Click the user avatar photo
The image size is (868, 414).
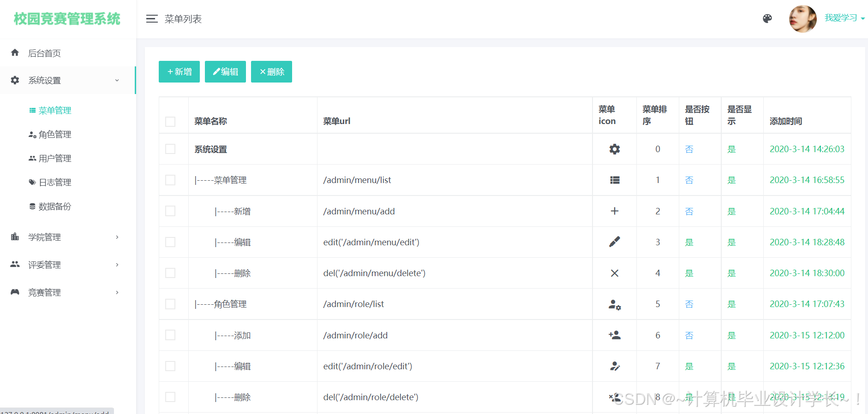coord(803,19)
